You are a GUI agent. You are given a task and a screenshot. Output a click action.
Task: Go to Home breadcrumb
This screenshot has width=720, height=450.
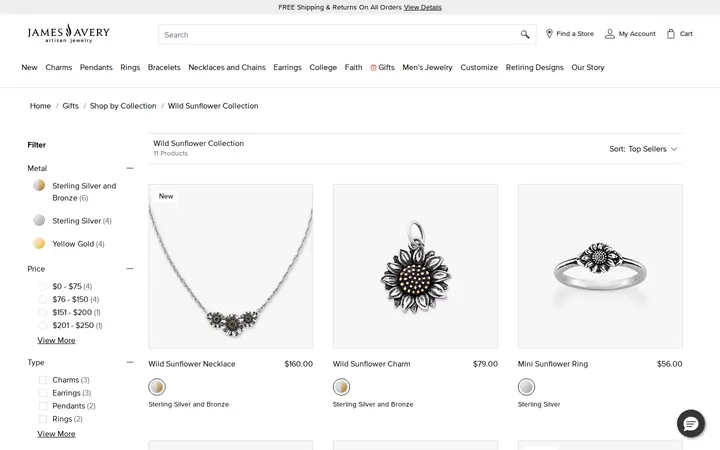pyautogui.click(x=40, y=106)
